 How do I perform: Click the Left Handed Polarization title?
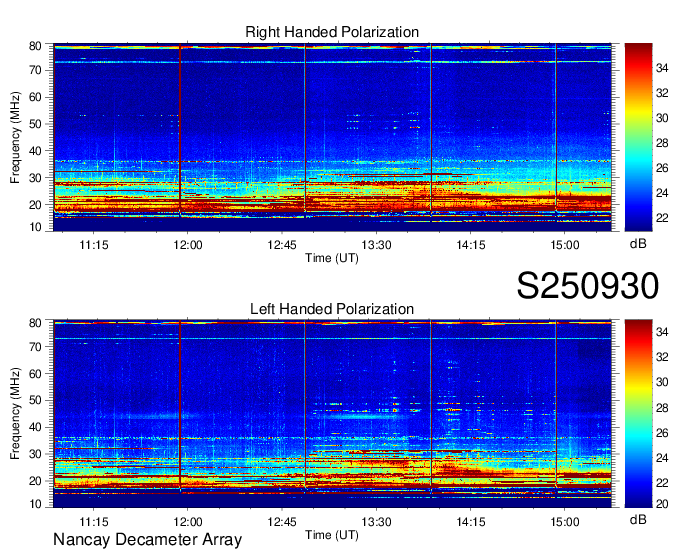[x=332, y=309]
